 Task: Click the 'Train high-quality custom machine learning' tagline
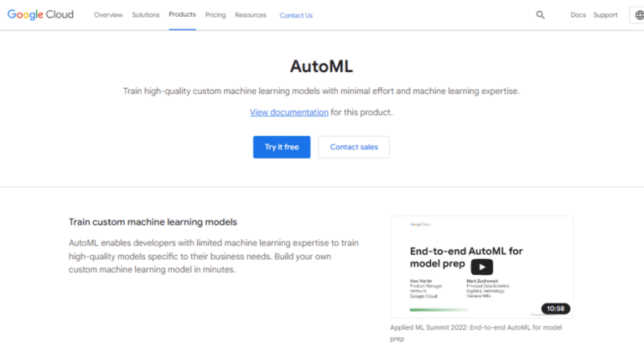pyautogui.click(x=321, y=91)
